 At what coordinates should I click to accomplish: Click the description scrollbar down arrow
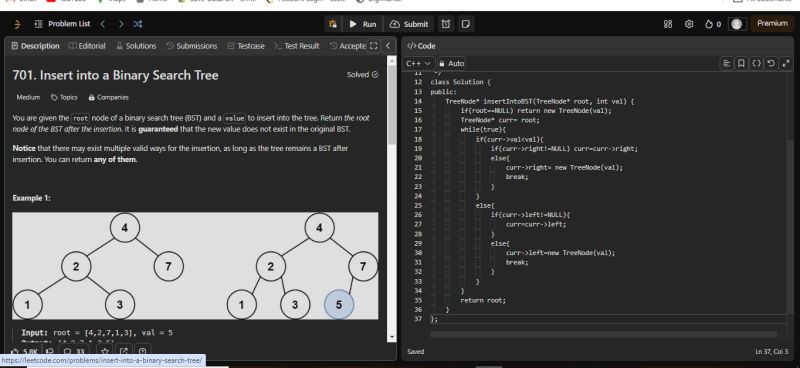pyautogui.click(x=392, y=337)
